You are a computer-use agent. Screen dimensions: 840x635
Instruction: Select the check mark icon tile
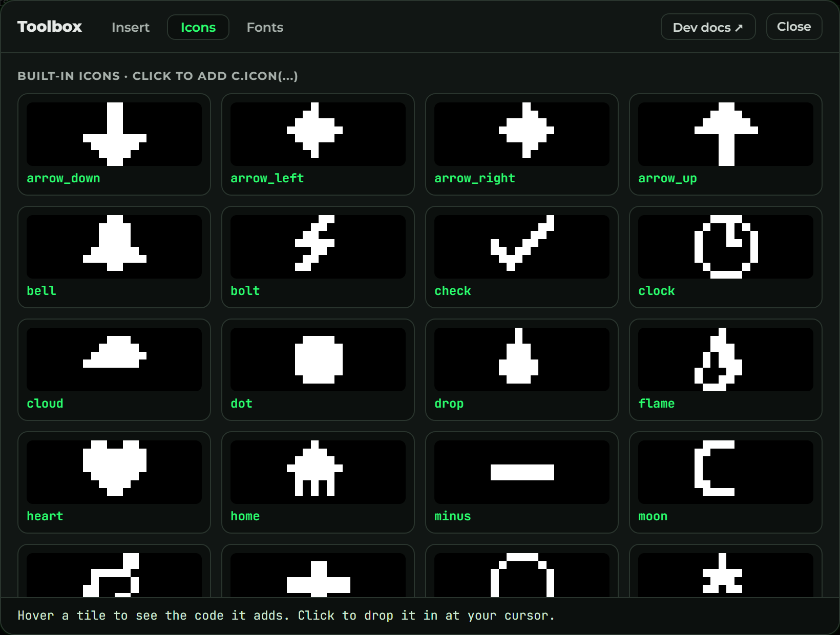(522, 257)
